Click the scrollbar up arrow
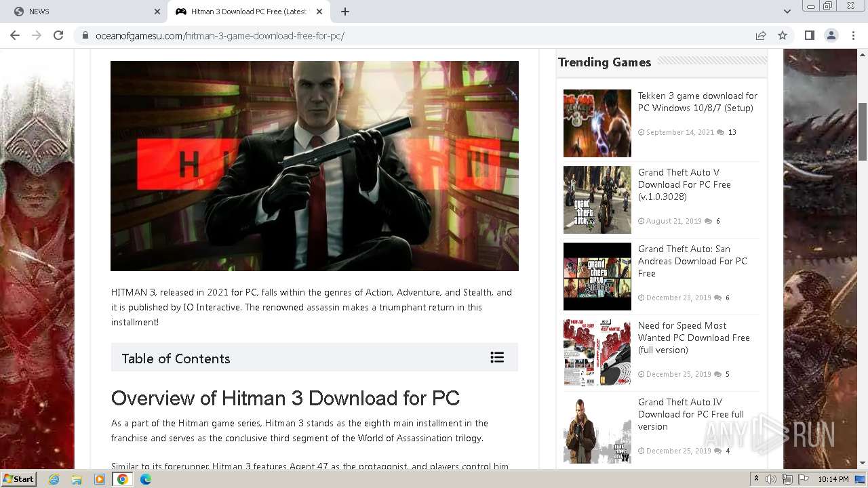The width and height of the screenshot is (868, 488). click(863, 54)
